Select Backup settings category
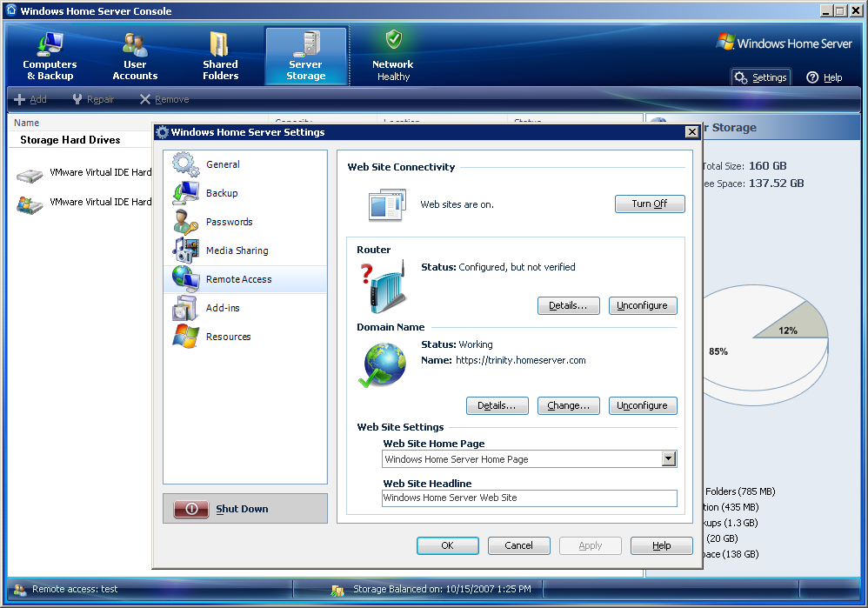Screen dimensions: 868x608 245,193
